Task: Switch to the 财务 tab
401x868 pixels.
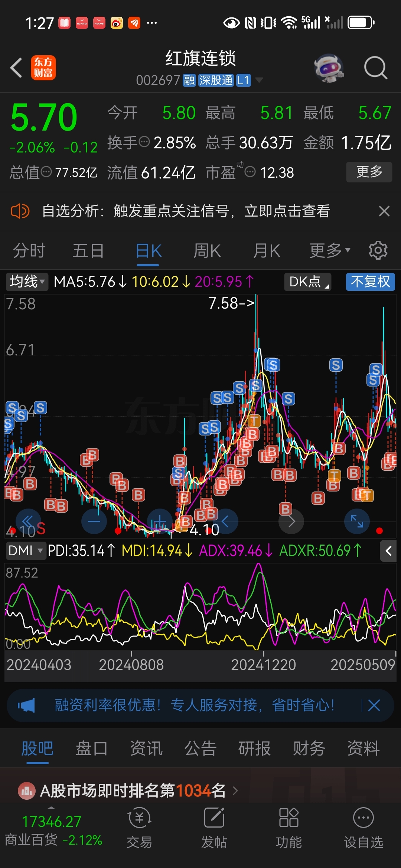Action: (x=309, y=748)
